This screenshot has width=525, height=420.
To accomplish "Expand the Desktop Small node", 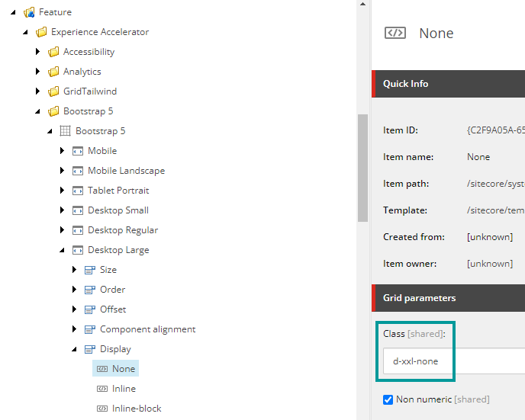I will tap(62, 210).
